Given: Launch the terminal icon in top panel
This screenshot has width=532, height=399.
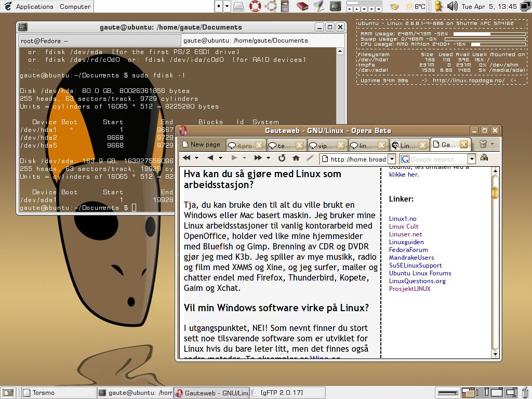Looking at the screenshot, I should (335, 6).
